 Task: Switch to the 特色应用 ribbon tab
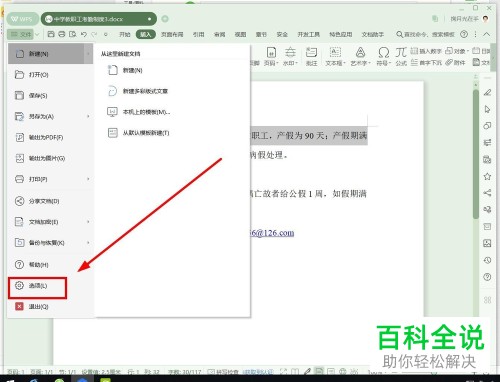click(x=341, y=34)
